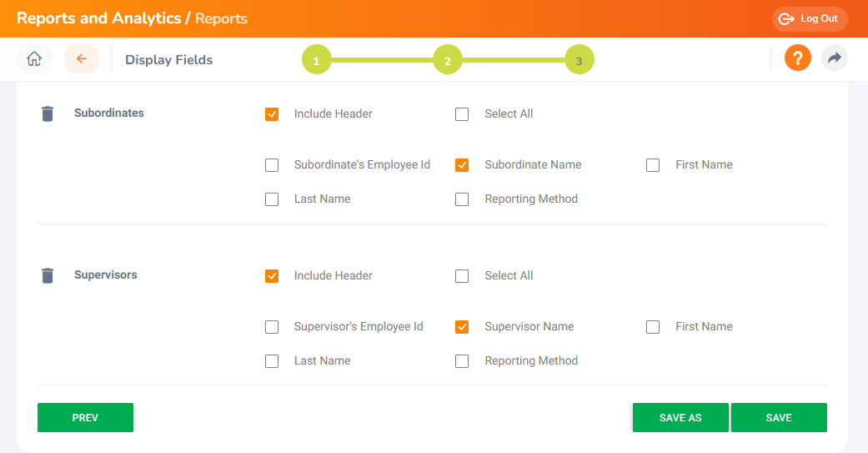This screenshot has width=868, height=453.
Task: Click the share arrow icon
Action: pyautogui.click(x=835, y=58)
